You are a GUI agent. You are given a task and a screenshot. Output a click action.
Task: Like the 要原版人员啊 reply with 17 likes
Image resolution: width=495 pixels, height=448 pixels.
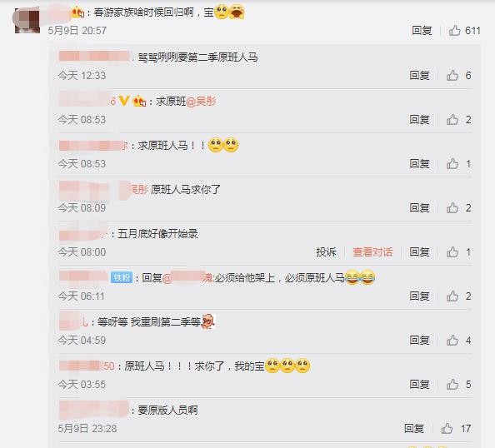point(447,429)
